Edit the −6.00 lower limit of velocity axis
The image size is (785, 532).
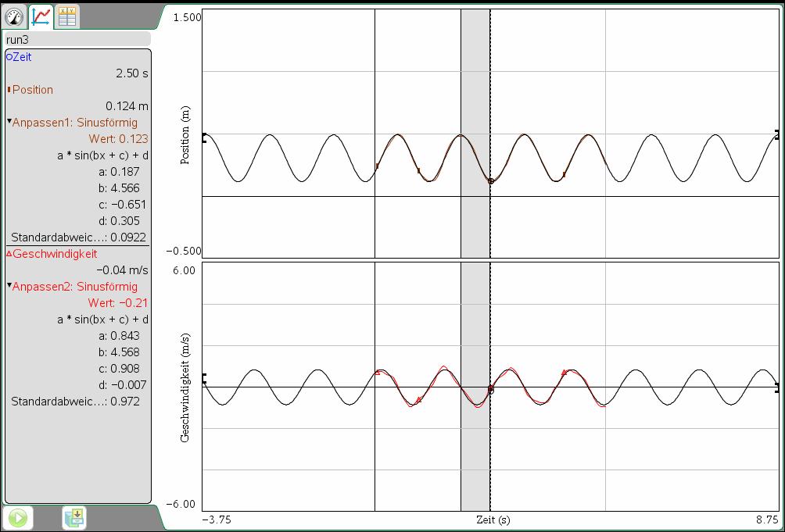click(x=185, y=505)
